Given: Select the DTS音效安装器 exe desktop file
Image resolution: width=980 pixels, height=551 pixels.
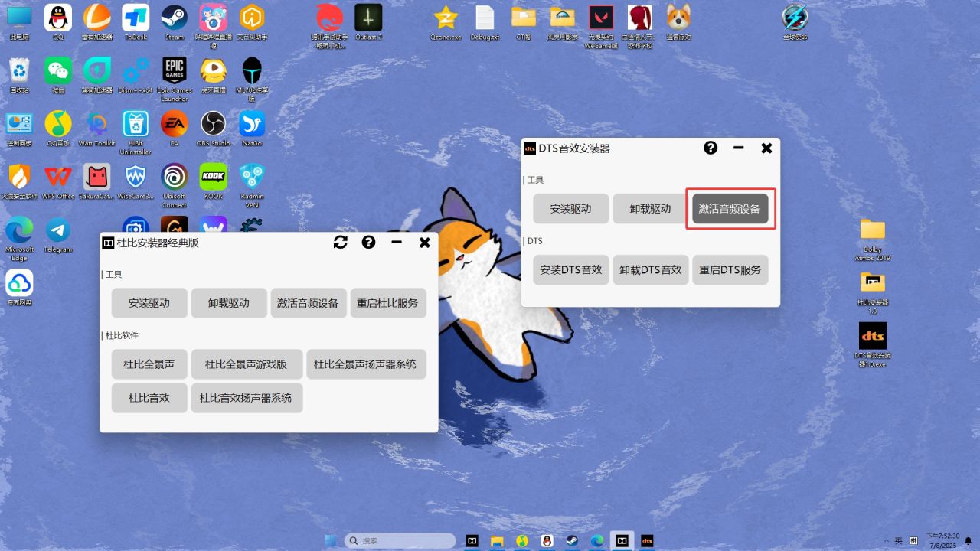Looking at the screenshot, I should [873, 345].
